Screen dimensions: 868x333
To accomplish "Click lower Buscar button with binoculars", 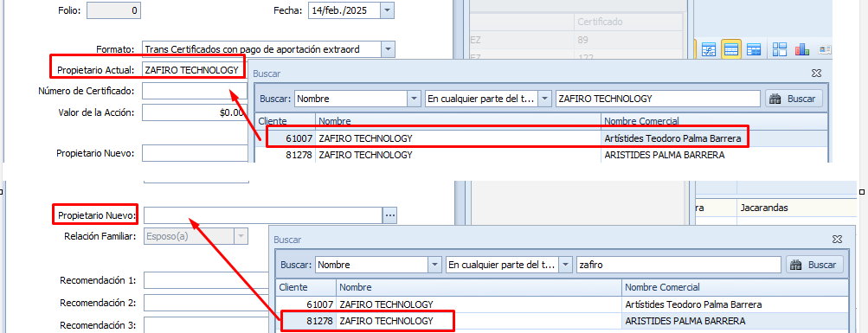I will [x=815, y=265].
